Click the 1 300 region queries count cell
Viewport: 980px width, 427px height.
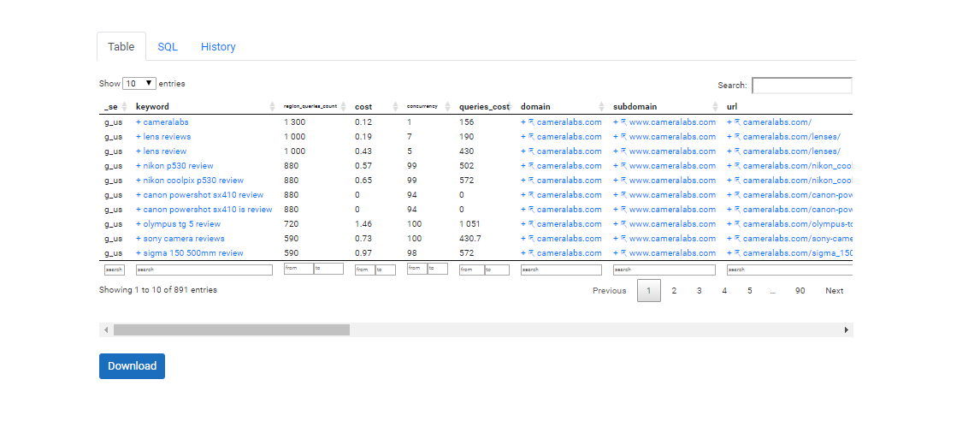(294, 122)
